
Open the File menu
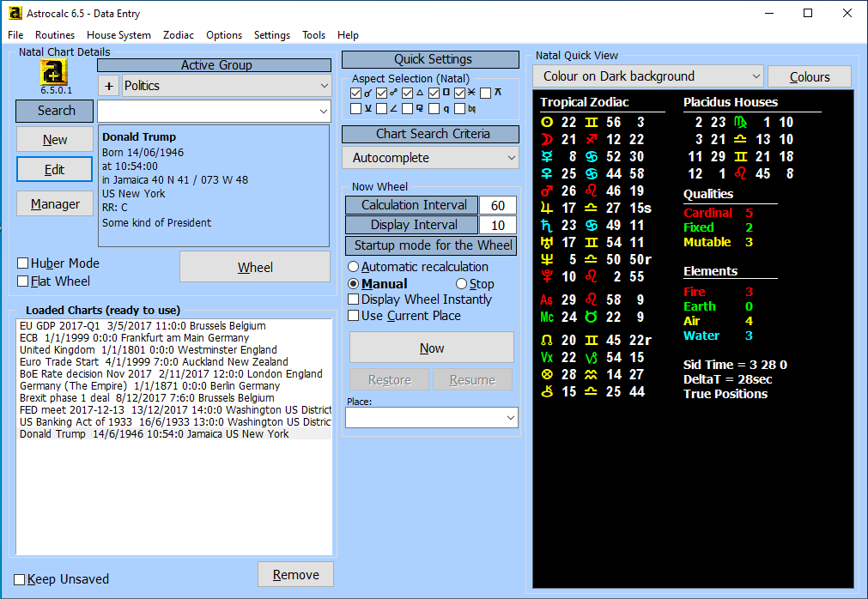point(15,35)
